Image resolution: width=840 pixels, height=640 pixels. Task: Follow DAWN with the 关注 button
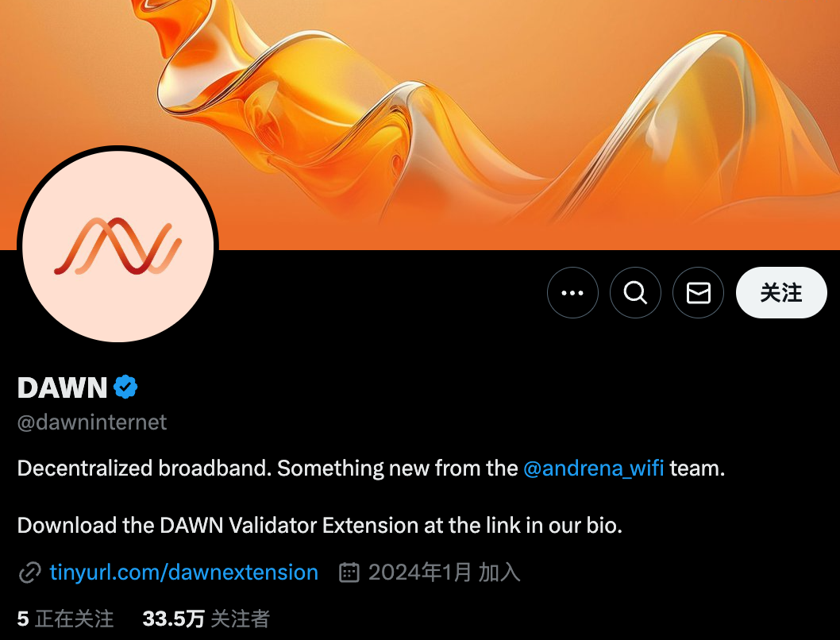pyautogui.click(x=781, y=292)
